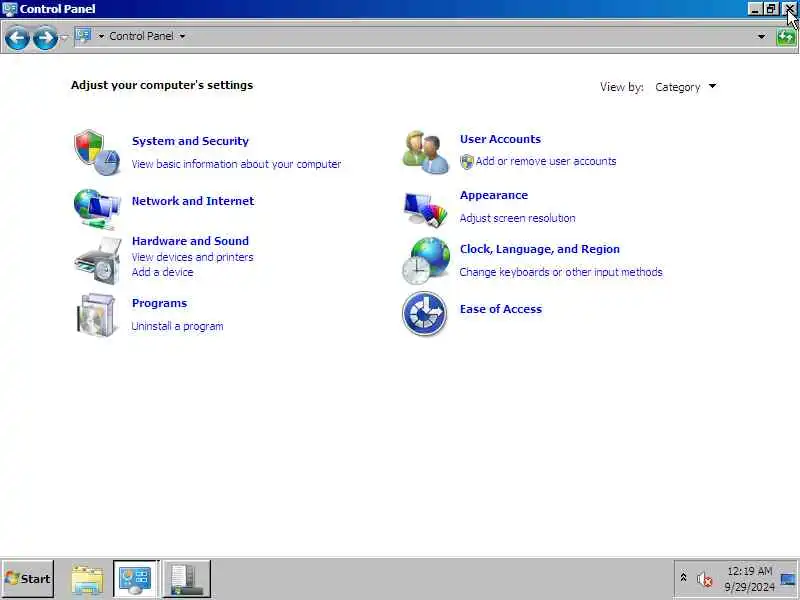This screenshot has width=800, height=600.
Task: Click Add a device link
Action: click(162, 272)
